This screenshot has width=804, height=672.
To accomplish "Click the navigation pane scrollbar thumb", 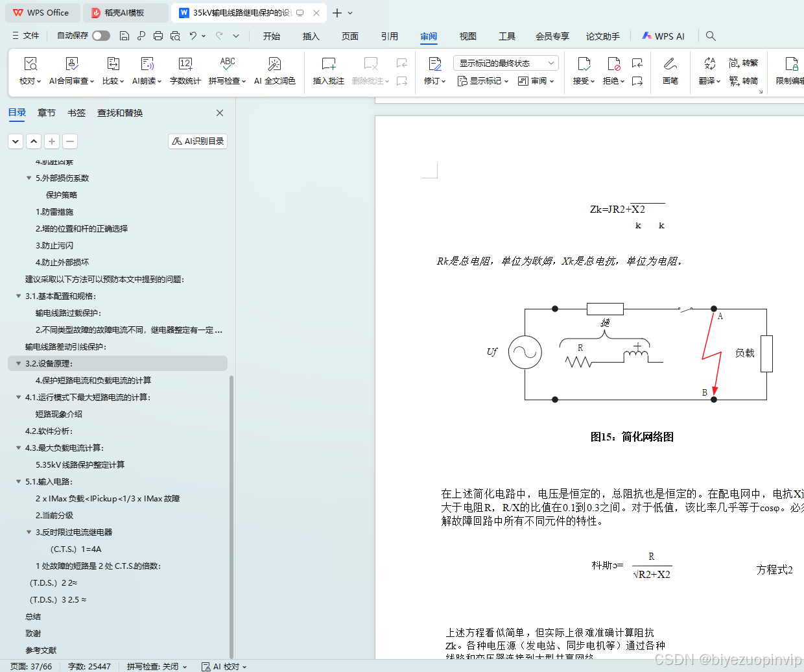I will (x=231, y=516).
